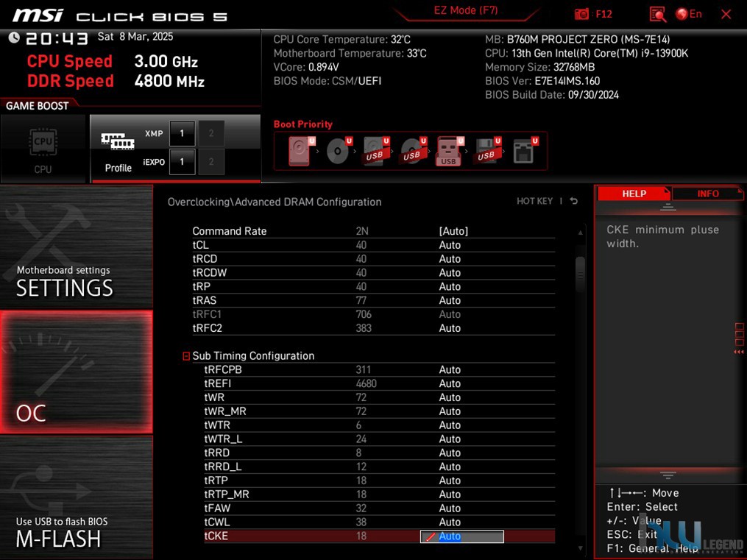Viewport: 747px width, 560px height.
Task: Select the optical disc boot priority icon
Action: click(x=339, y=151)
